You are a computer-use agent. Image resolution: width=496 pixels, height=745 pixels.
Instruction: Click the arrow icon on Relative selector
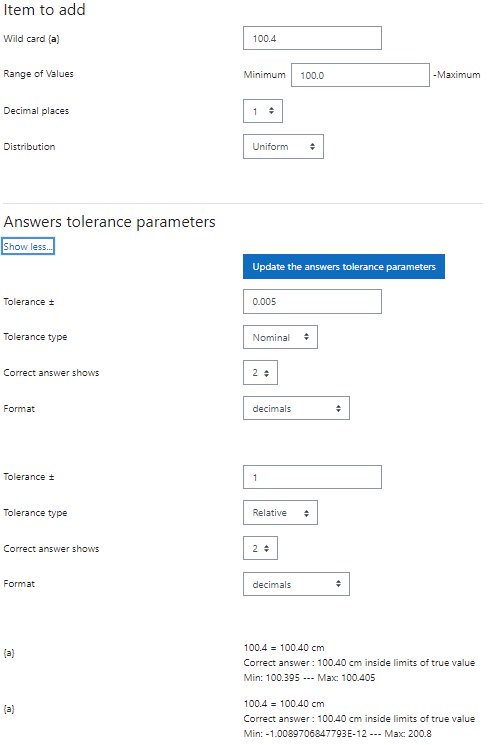pyautogui.click(x=306, y=513)
